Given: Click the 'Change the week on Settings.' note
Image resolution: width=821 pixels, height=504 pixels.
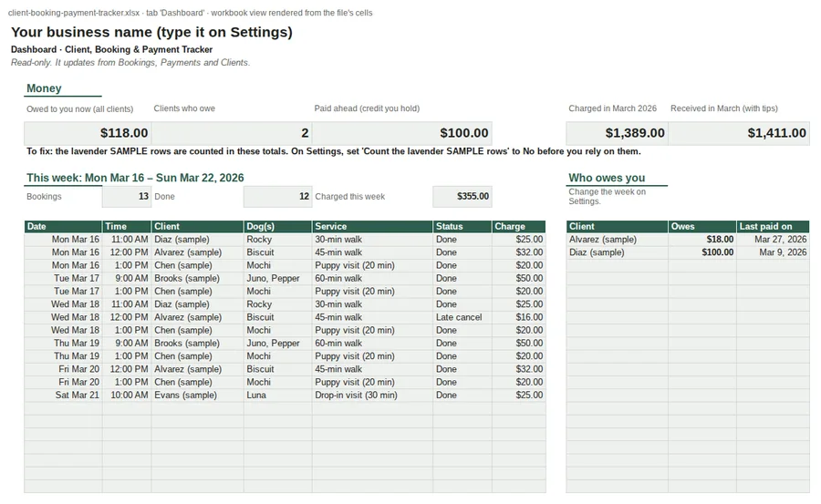Looking at the screenshot, I should tap(608, 197).
